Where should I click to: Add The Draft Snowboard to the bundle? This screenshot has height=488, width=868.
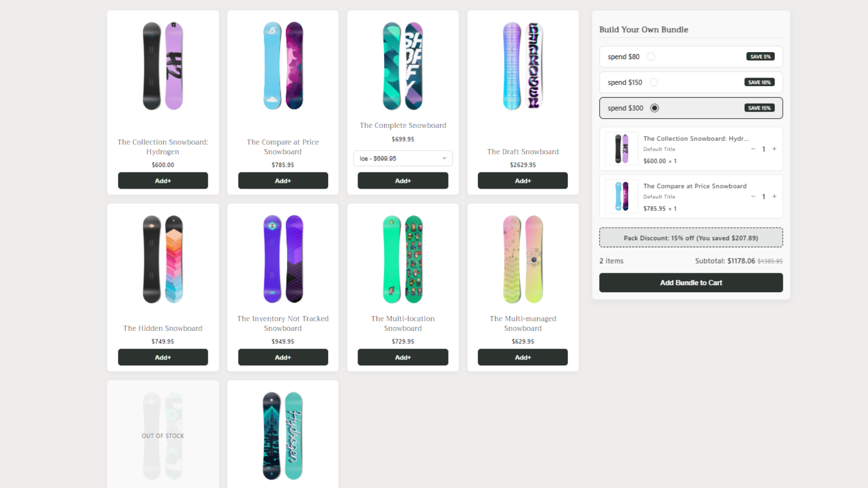(x=522, y=181)
